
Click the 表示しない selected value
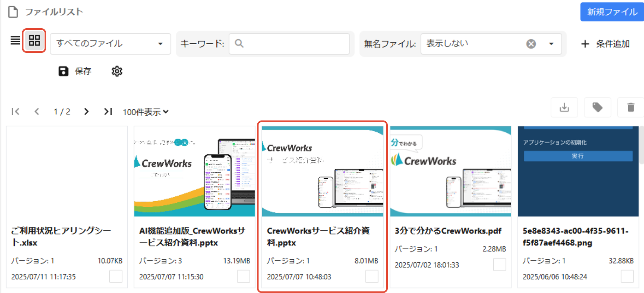point(447,43)
